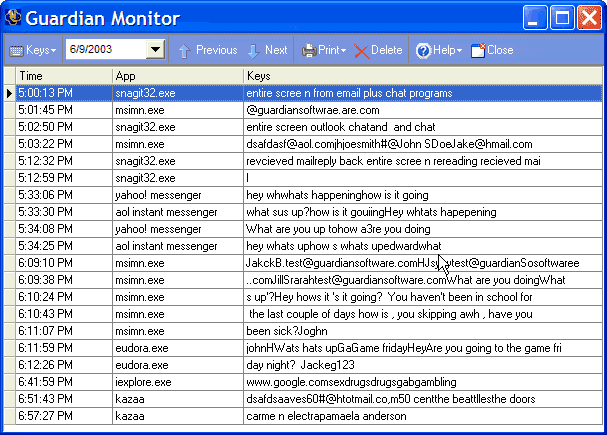Click eudora.exe cell at 6:11:59 PM
Viewport: 607px width, 435px height.
coord(178,348)
